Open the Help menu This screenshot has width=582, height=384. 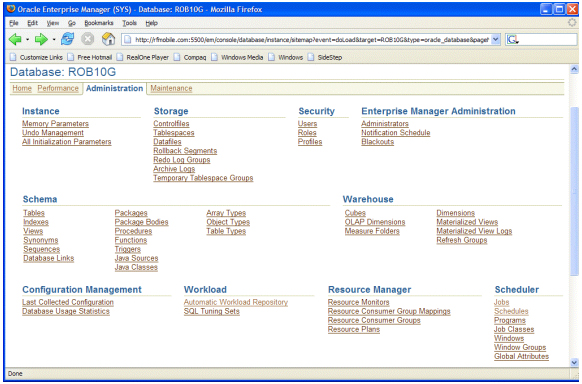pos(151,23)
